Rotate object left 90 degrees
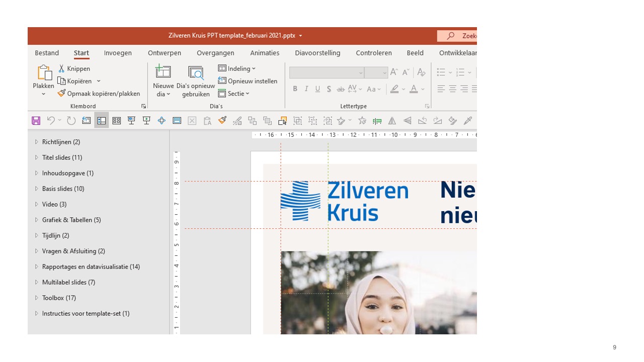Viewport: 644px width, 362px height. [x=422, y=121]
